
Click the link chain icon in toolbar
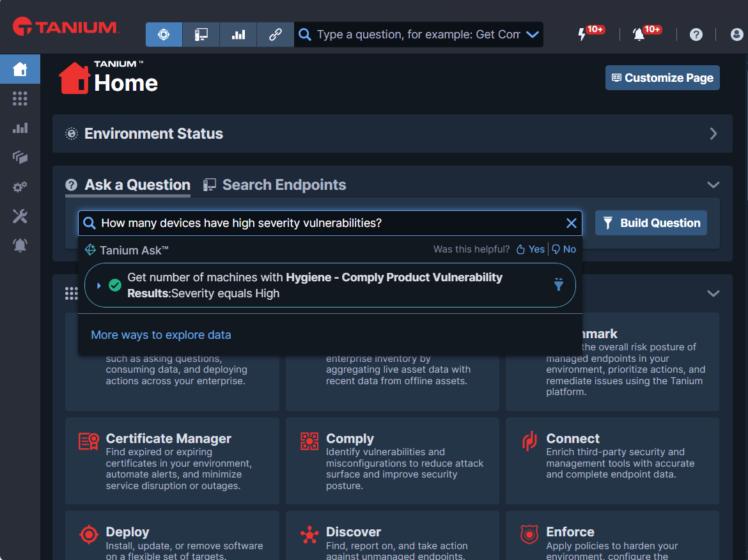(x=276, y=35)
